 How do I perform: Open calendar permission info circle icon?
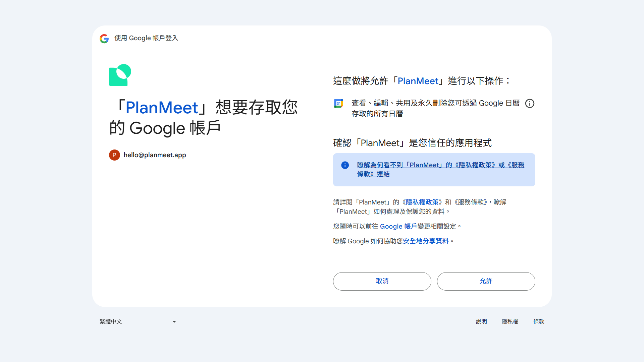point(530,103)
